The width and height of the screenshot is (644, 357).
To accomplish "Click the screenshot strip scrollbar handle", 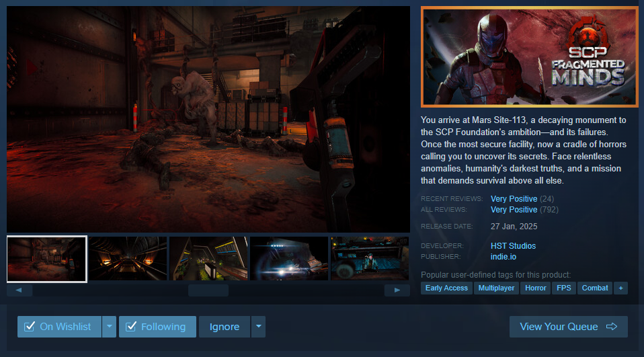I will click(x=208, y=290).
